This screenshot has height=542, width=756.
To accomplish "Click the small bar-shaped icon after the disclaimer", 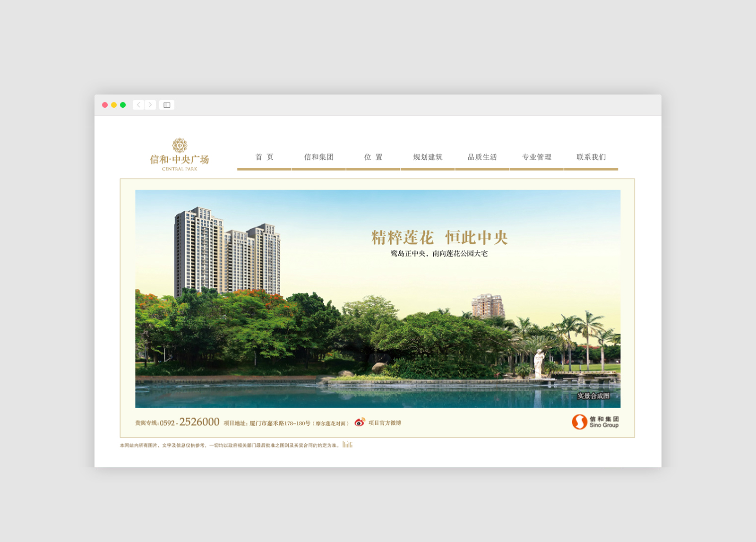I will [x=347, y=445].
